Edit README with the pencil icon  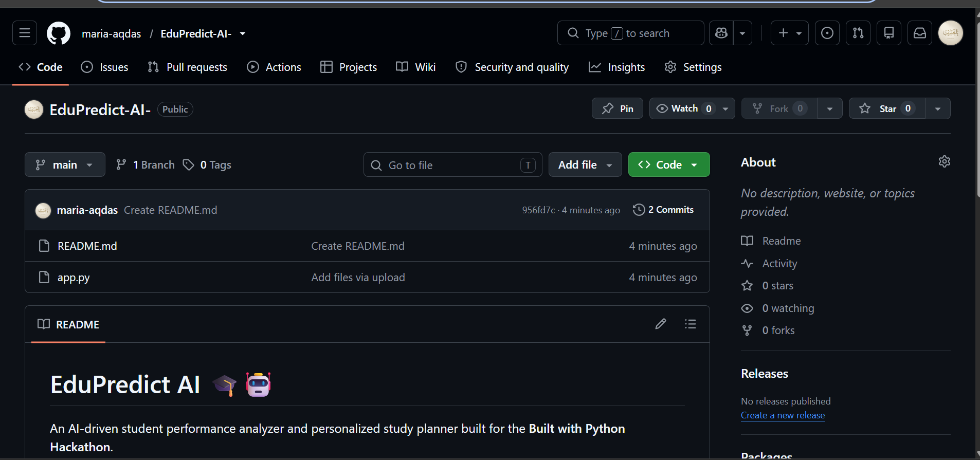(661, 324)
